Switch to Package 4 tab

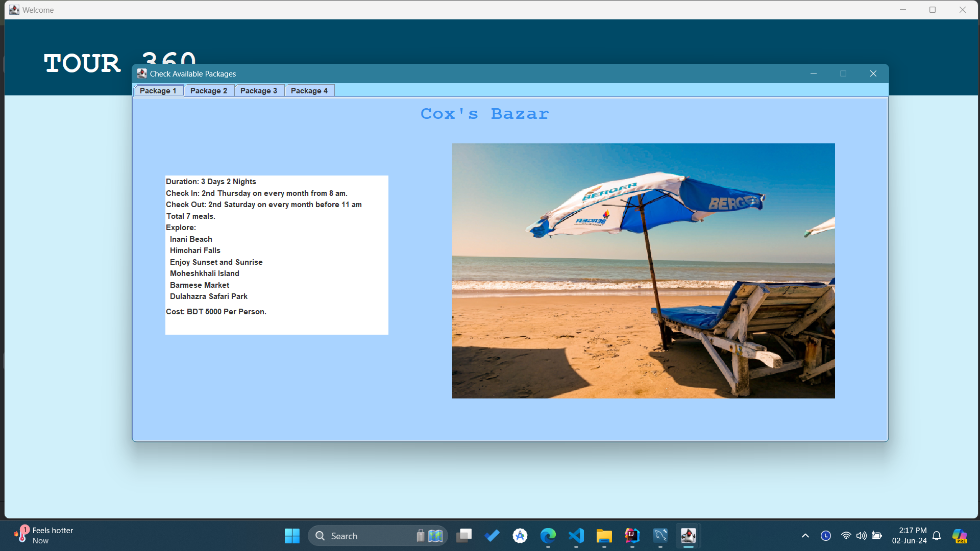pyautogui.click(x=309, y=90)
